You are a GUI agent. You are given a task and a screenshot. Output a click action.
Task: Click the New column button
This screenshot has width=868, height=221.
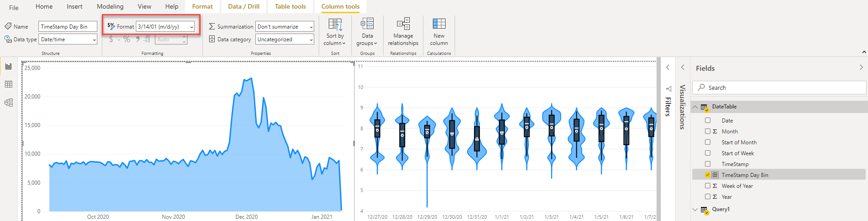[439, 32]
